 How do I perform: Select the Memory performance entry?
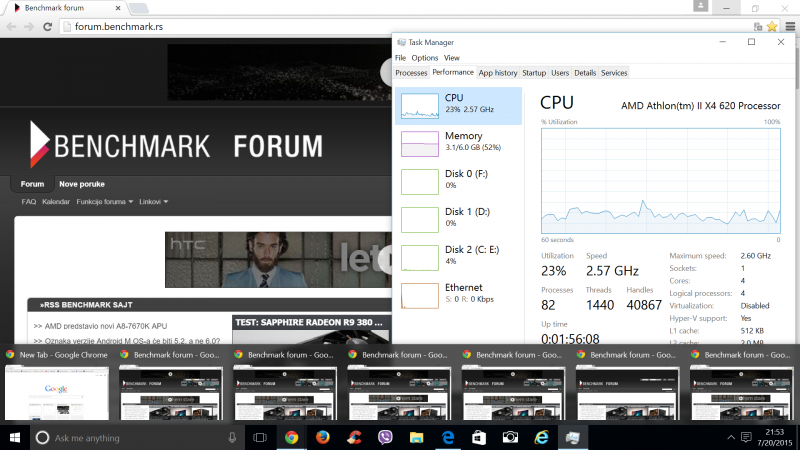coord(458,144)
